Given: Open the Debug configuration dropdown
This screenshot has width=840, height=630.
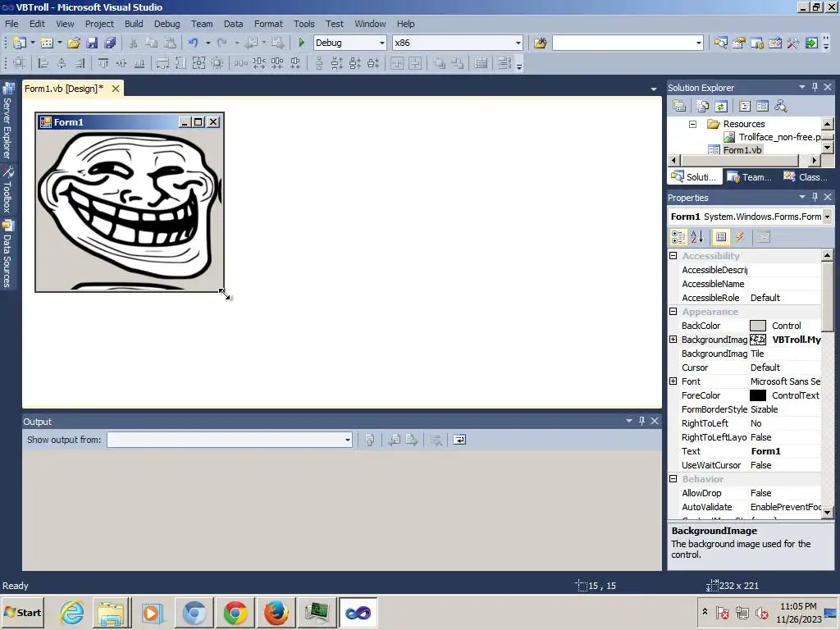Looking at the screenshot, I should tap(382, 43).
